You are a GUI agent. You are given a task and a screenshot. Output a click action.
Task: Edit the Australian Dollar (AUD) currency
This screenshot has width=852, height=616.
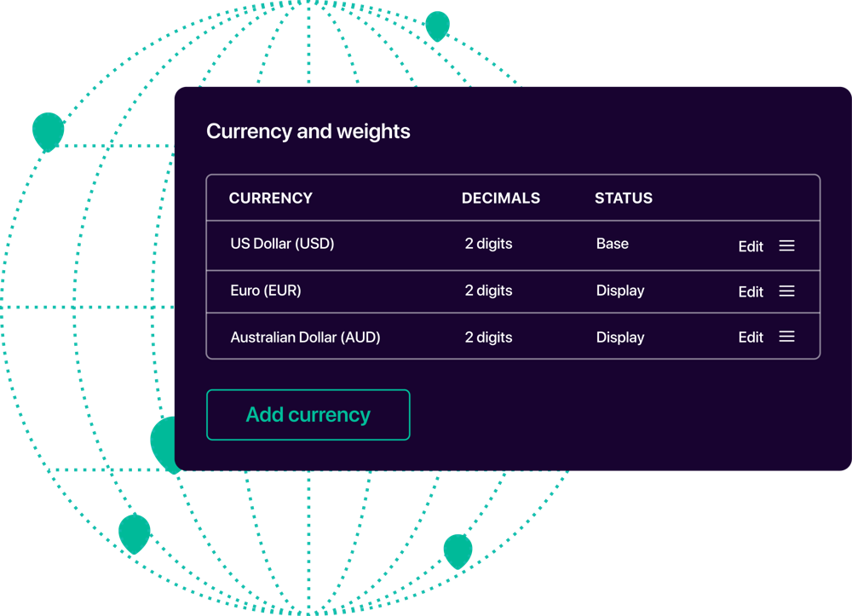pos(751,337)
